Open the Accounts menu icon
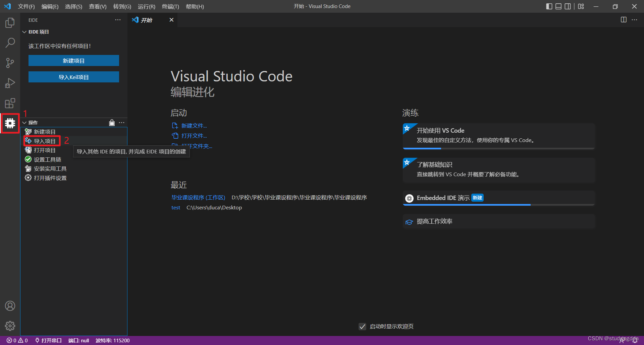Screen dimensions: 644x345 (10, 306)
